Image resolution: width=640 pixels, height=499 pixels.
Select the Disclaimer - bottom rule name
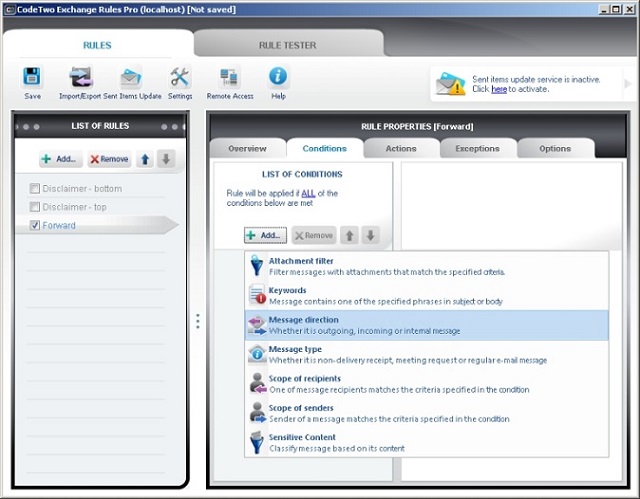pyautogui.click(x=82, y=189)
